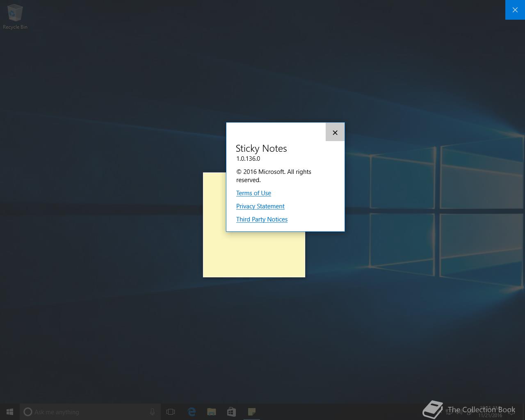This screenshot has height=420, width=525.
Task: Close the Sticky Notes about dialog
Action: pos(335,132)
